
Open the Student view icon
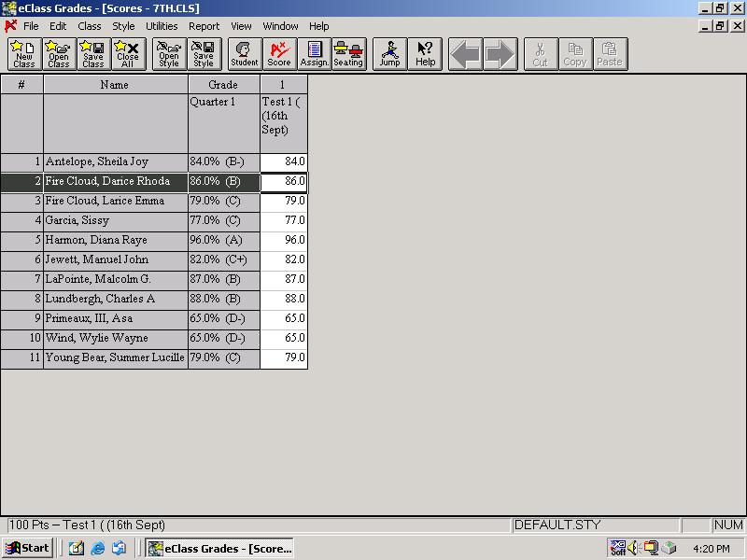coord(245,54)
